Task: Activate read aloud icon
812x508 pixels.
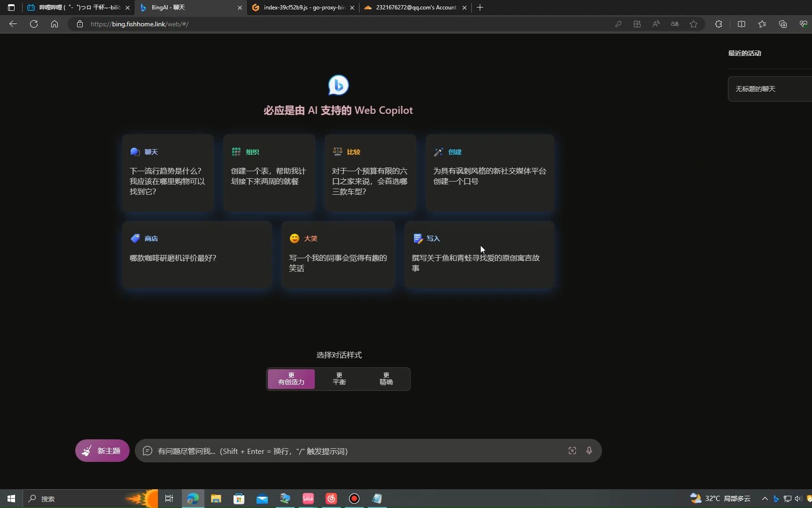Action: click(x=656, y=24)
